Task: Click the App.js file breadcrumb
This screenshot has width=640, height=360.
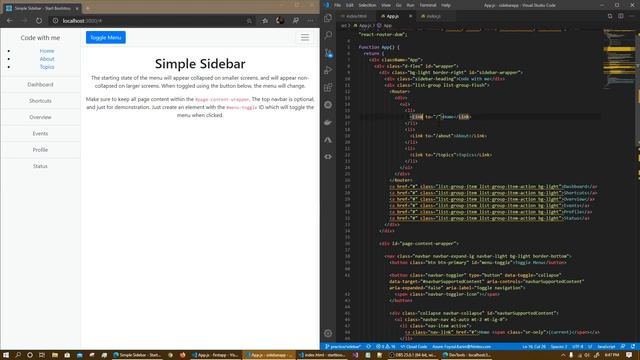Action: (362, 25)
